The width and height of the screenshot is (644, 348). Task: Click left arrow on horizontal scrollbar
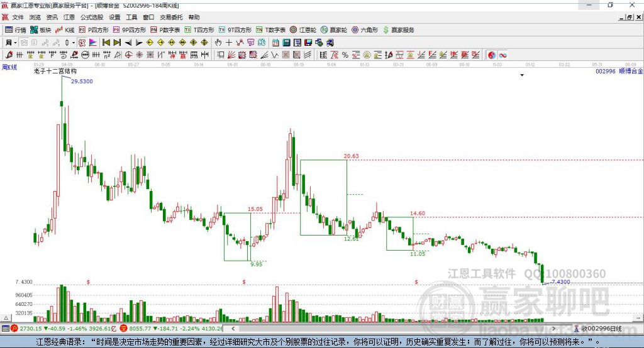(x=233, y=329)
